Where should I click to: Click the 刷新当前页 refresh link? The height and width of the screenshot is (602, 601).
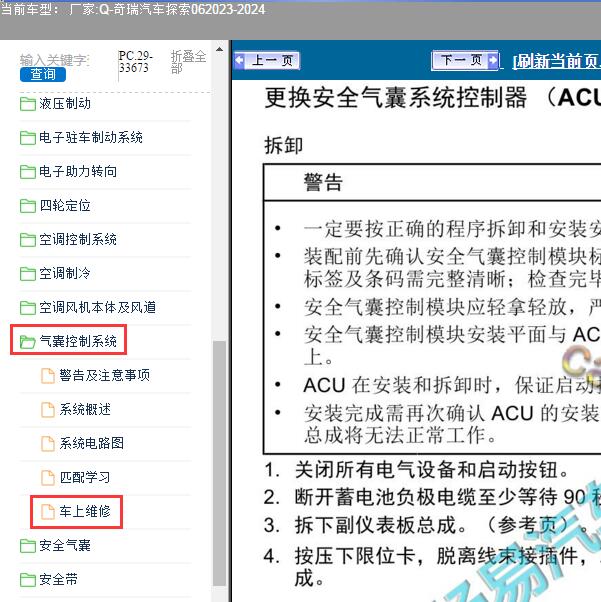tap(557, 61)
